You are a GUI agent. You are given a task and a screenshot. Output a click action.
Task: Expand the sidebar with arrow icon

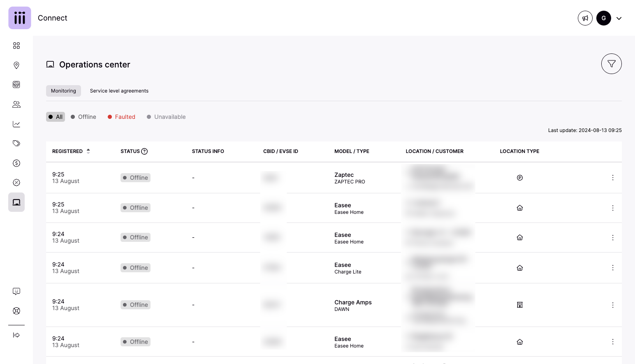coord(16,335)
